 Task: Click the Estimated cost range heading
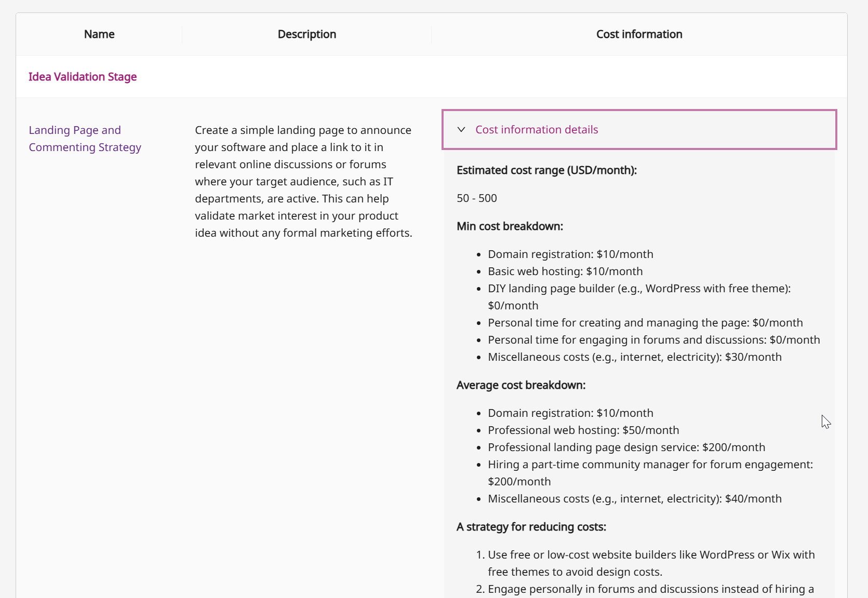click(x=546, y=170)
